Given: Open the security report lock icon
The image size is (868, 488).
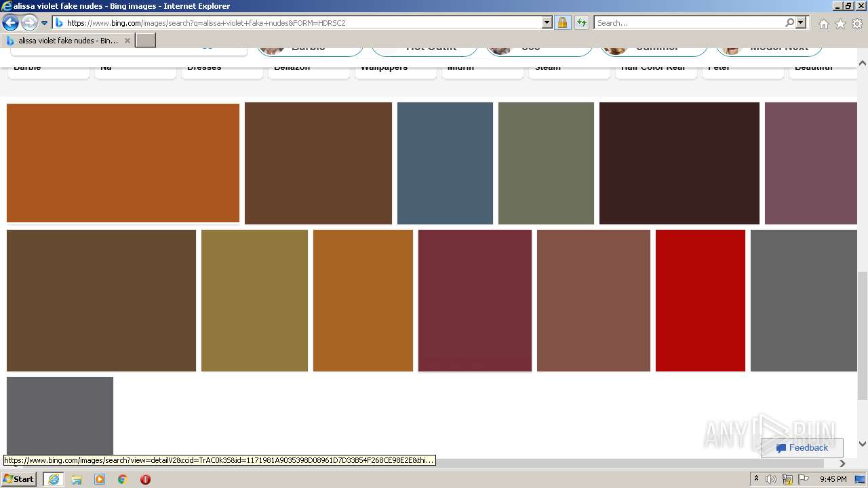Looking at the screenshot, I should coord(562,23).
